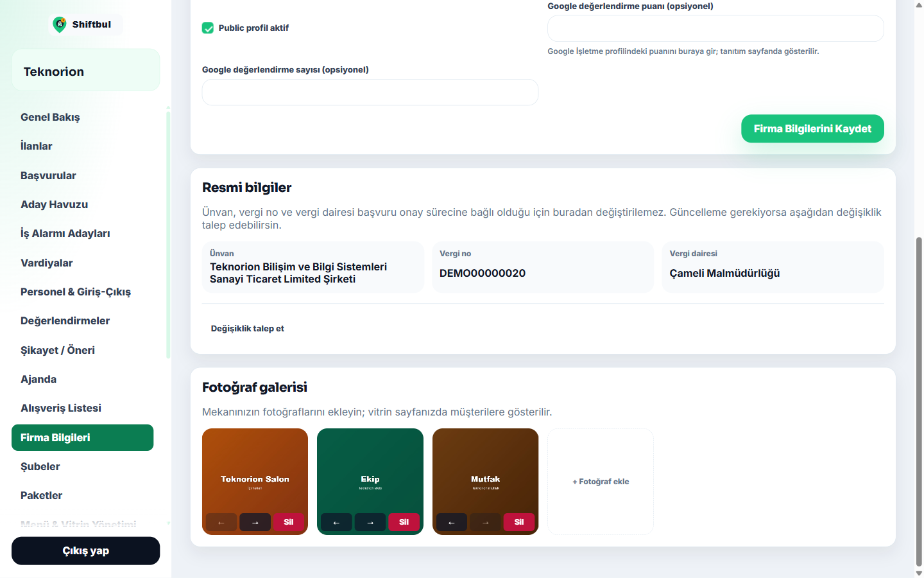Log out with Çıkış yap
Viewport: 924px width, 578px height.
(x=85, y=551)
